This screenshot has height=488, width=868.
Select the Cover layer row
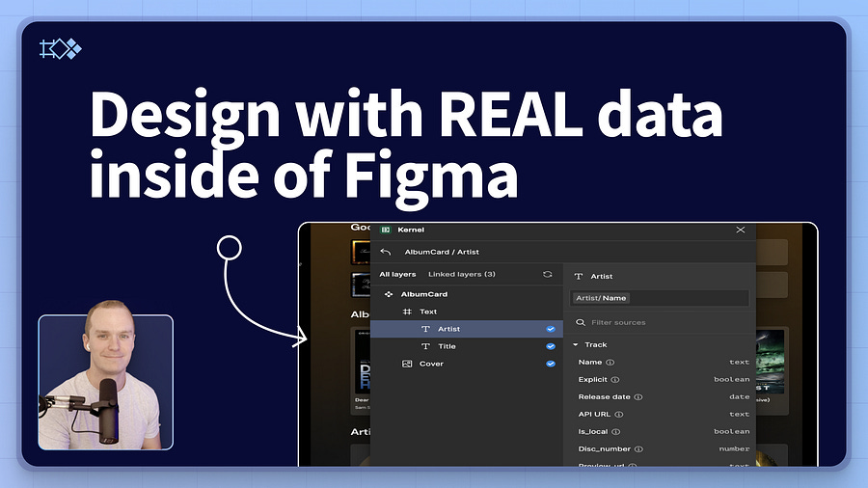(x=467, y=364)
